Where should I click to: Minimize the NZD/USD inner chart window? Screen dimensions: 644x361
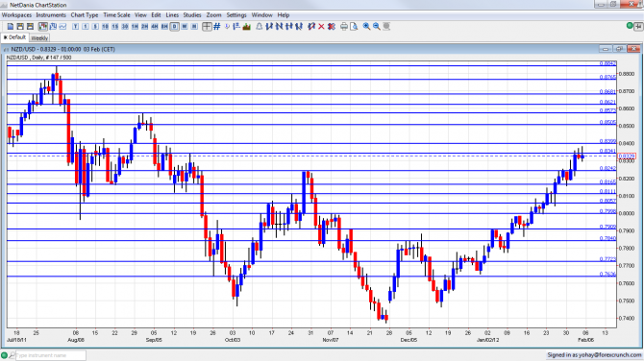pos(606,49)
